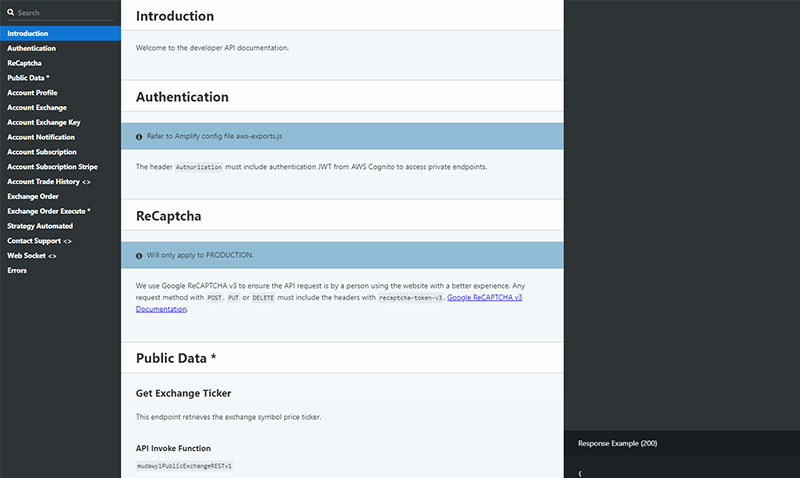Image resolution: width=800 pixels, height=478 pixels.
Task: Navigate to Account Profile section
Action: tap(32, 93)
